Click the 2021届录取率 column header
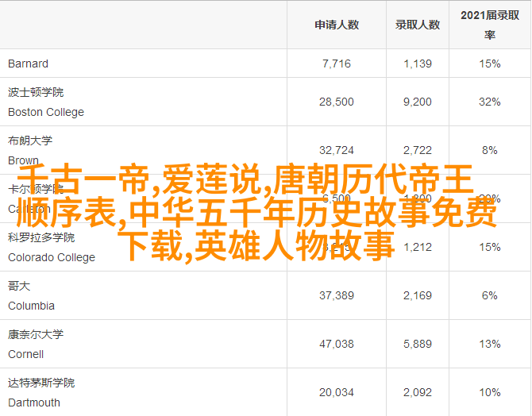 pyautogui.click(x=490, y=25)
